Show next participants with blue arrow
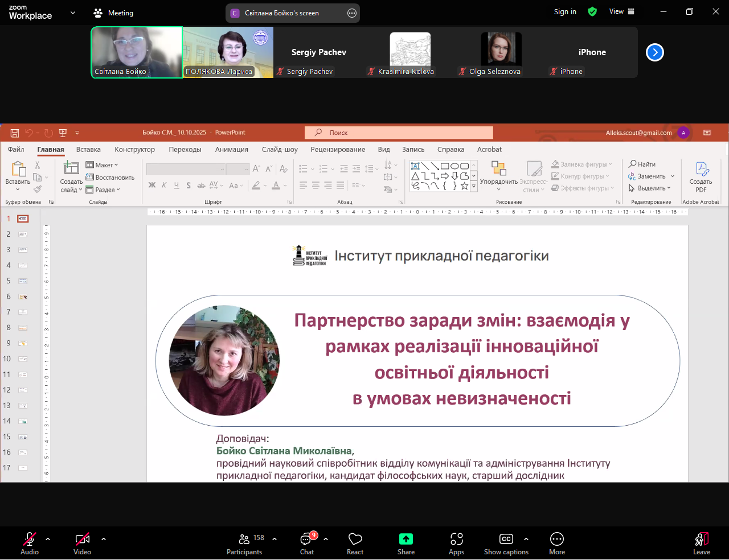The image size is (729, 560). 655,52
